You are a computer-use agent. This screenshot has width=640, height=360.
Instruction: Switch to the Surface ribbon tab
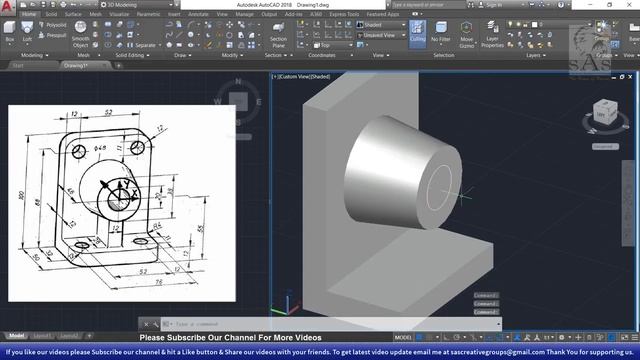tap(73, 14)
